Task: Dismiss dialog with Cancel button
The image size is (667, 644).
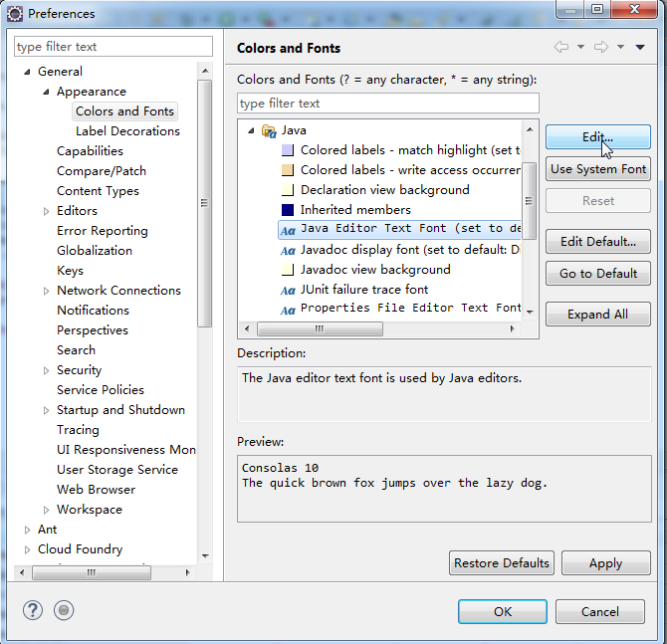Action: point(599,612)
